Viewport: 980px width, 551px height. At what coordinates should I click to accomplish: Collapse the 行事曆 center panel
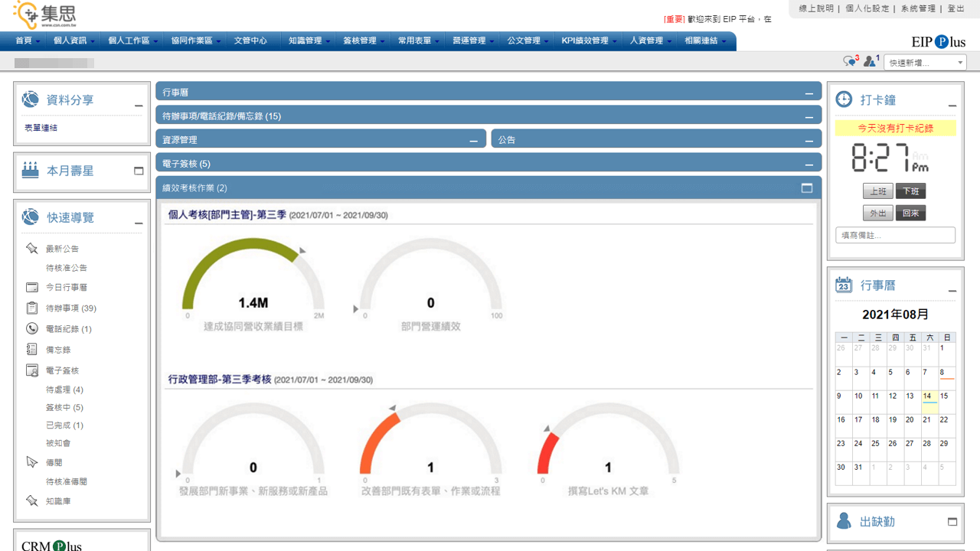click(808, 93)
